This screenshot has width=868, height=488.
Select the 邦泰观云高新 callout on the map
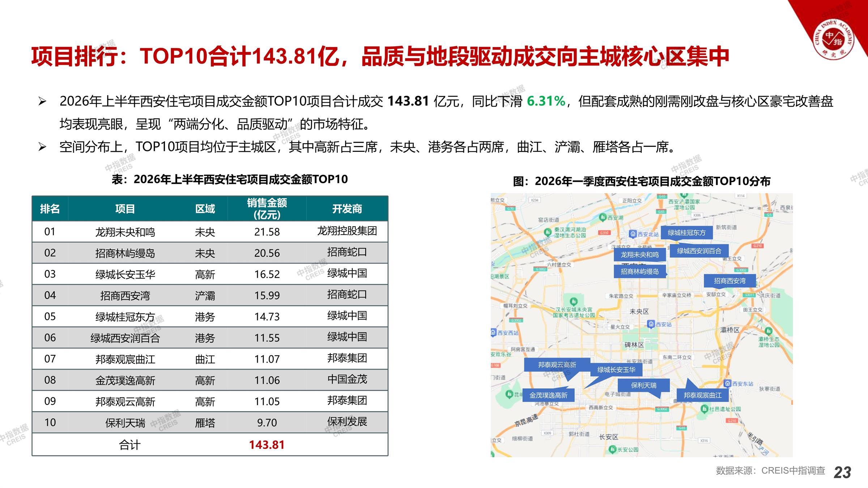click(557, 365)
